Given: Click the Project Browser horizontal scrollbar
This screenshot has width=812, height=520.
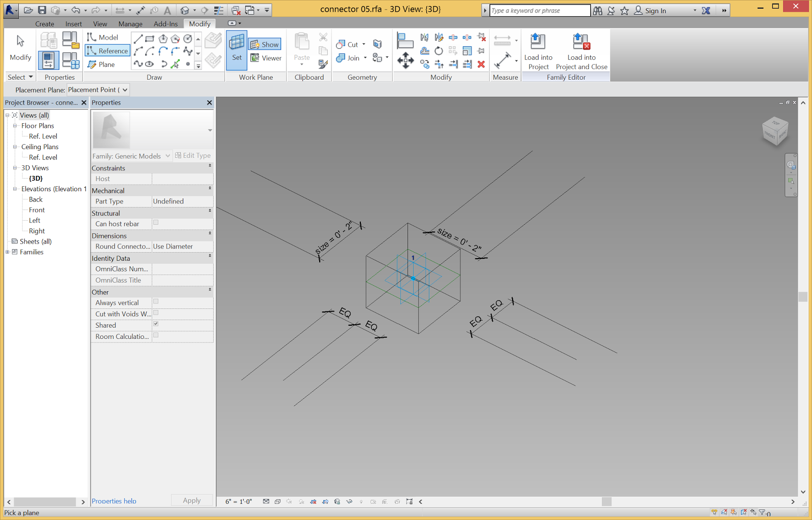Looking at the screenshot, I should point(46,502).
